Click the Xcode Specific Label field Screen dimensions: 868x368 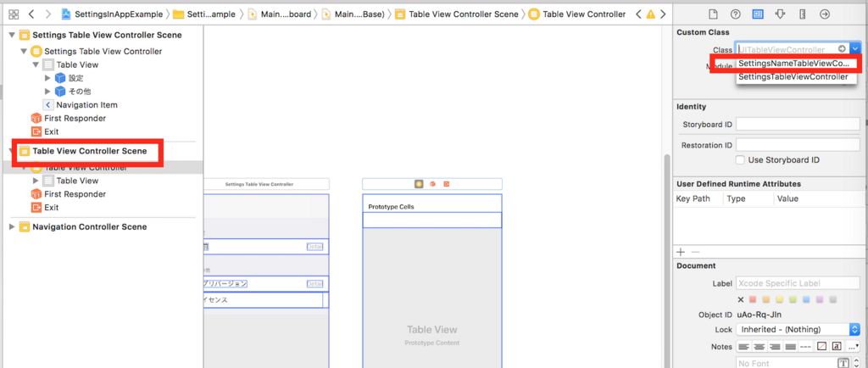pos(798,283)
